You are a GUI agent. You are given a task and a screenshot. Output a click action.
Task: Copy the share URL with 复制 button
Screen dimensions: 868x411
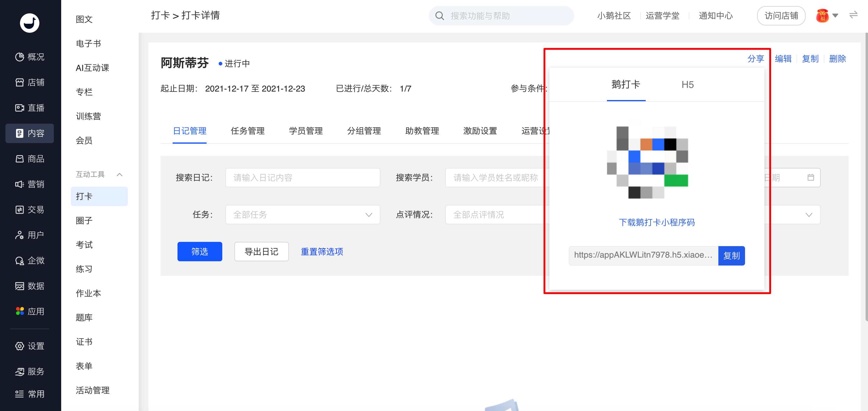(x=731, y=256)
